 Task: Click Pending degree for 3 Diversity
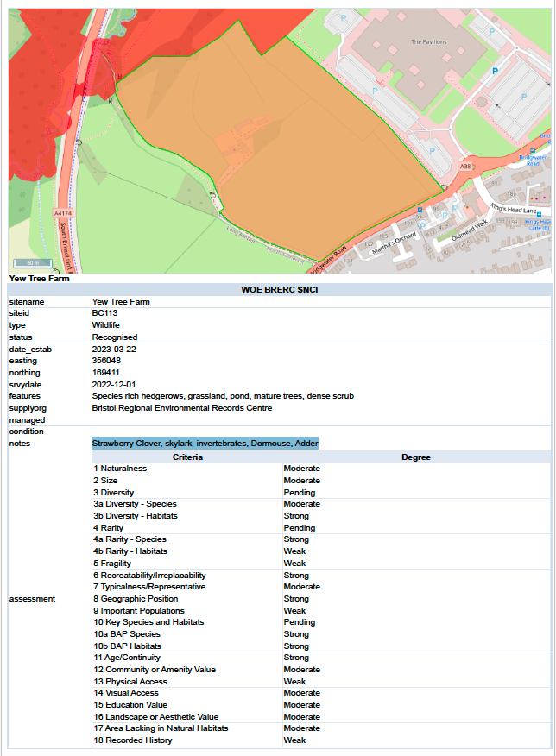click(x=300, y=493)
